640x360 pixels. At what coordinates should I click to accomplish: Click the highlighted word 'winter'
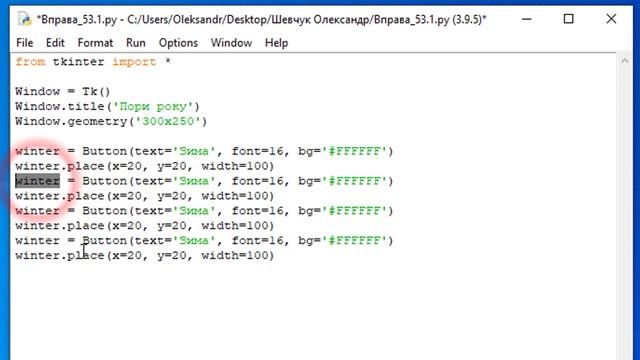38,181
